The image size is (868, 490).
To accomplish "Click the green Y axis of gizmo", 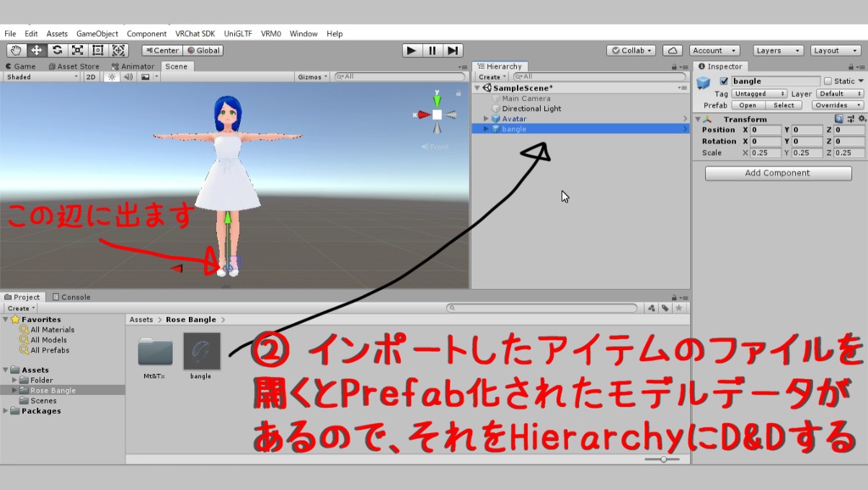I will [437, 100].
